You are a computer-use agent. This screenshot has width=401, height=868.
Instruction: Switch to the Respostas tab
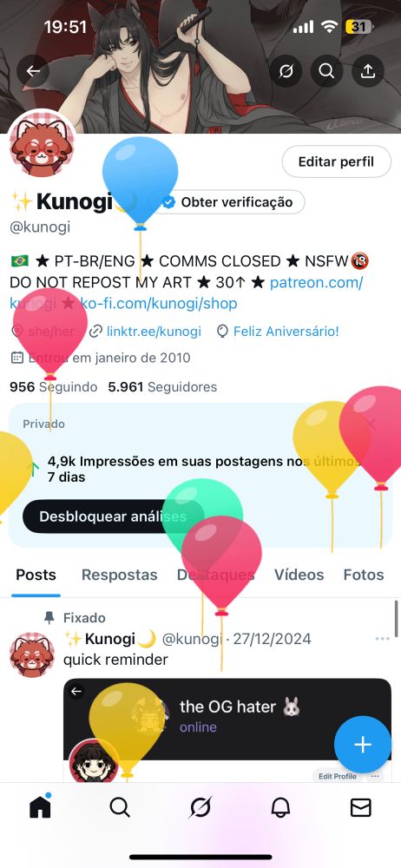click(x=120, y=575)
